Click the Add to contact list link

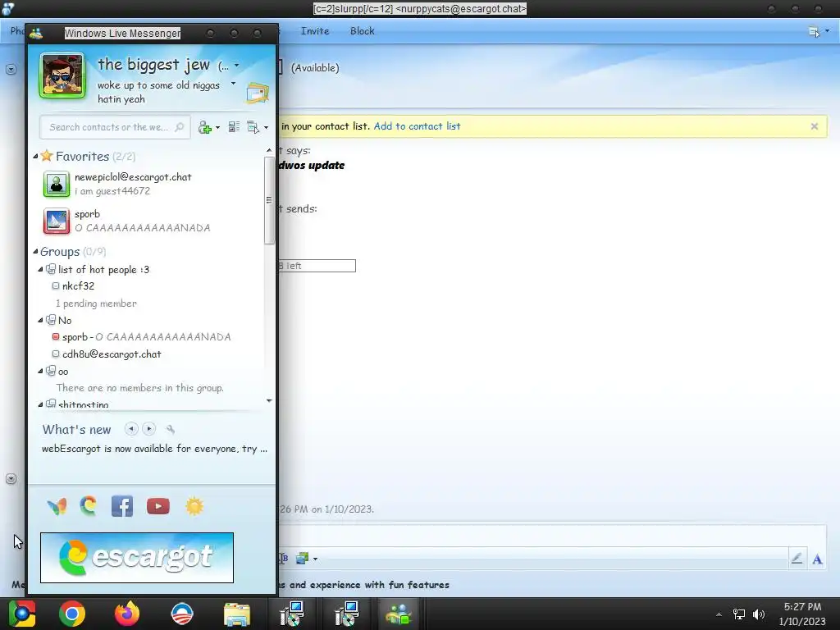[417, 126]
